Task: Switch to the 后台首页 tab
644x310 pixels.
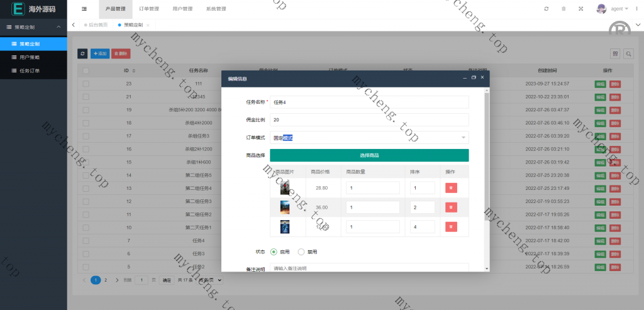Action: coord(97,25)
